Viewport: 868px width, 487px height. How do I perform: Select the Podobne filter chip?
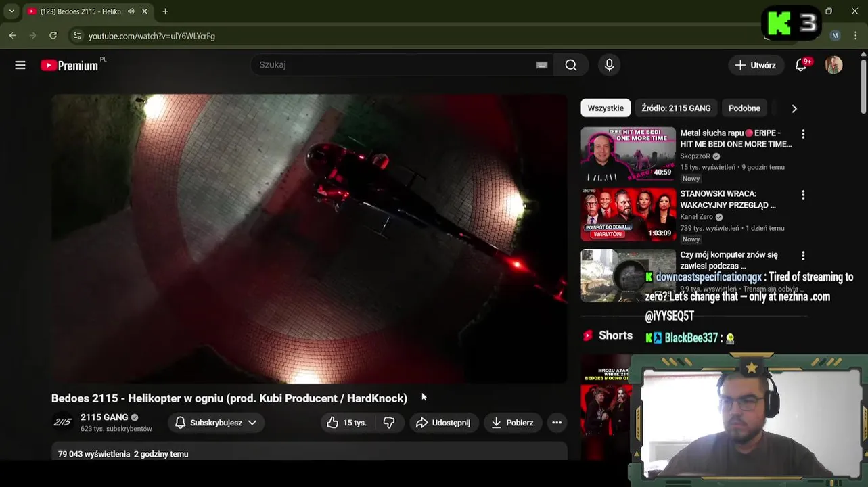(744, 108)
